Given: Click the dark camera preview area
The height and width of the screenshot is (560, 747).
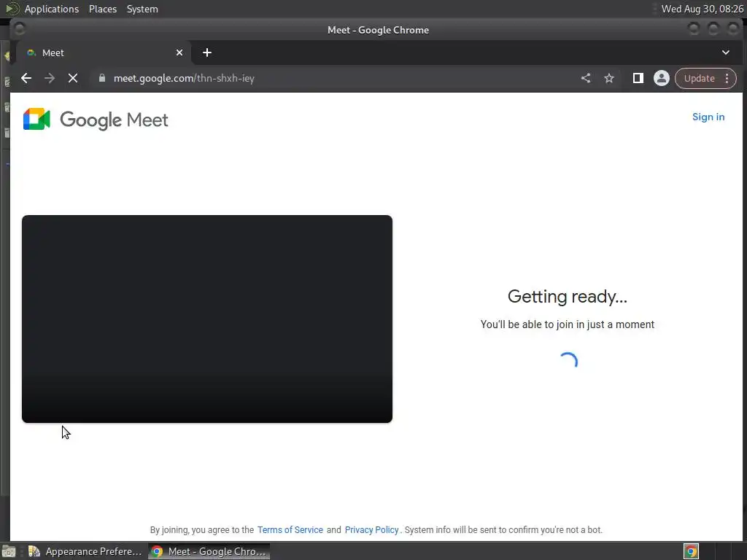Looking at the screenshot, I should 207,319.
